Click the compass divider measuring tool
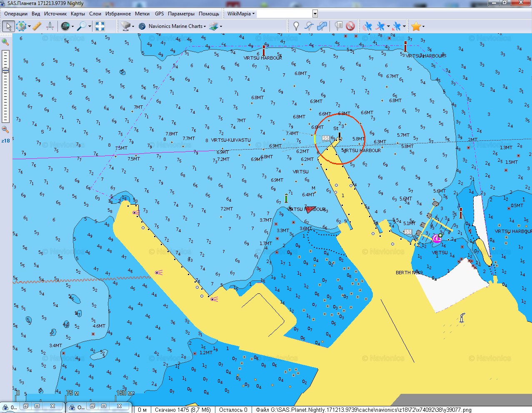 50,26
